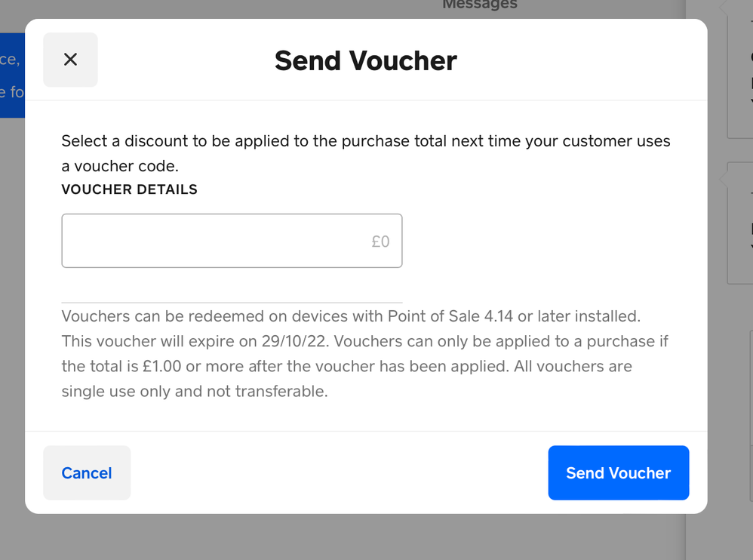Select the top message card at right edge

pyautogui.click(x=740, y=68)
